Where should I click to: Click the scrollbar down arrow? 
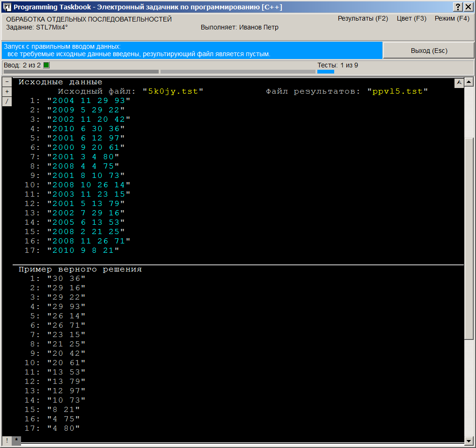pos(469,441)
